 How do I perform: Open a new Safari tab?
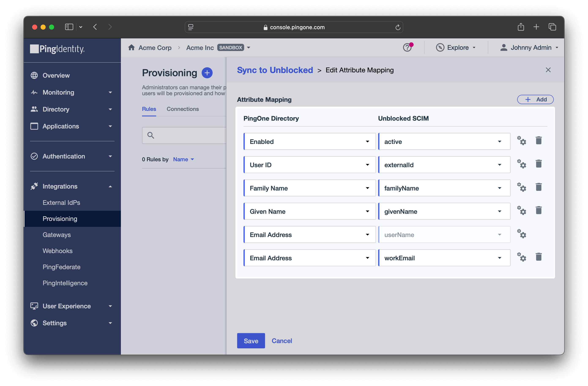pos(536,27)
